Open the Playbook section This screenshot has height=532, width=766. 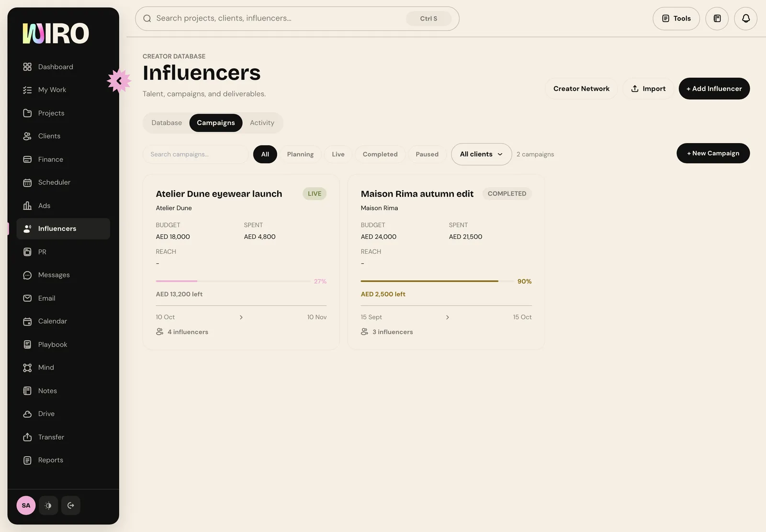[63, 344]
